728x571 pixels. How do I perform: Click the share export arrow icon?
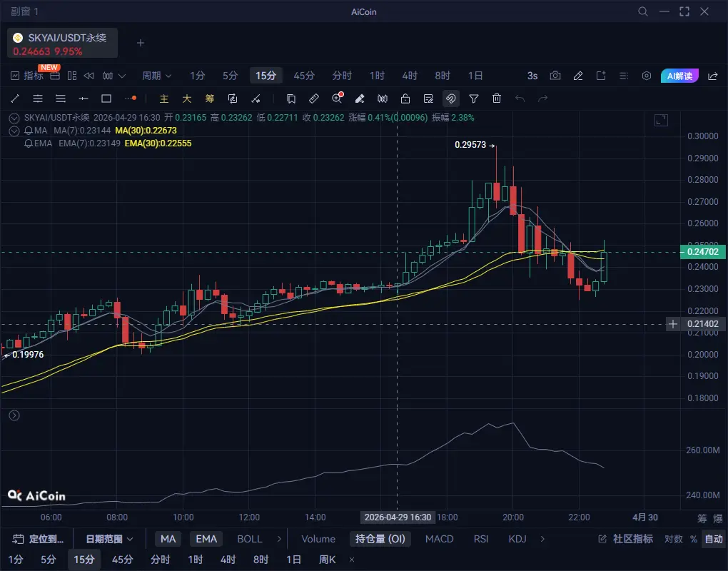coord(713,76)
